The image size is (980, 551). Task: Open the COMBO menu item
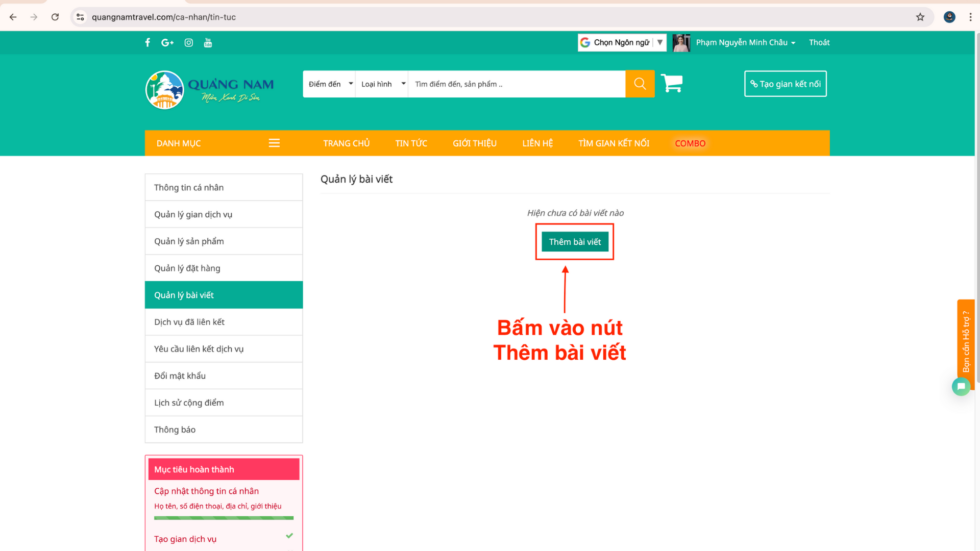click(x=690, y=143)
